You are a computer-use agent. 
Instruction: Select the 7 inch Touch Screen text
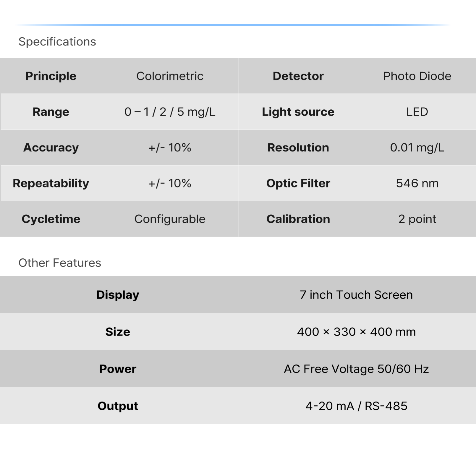(x=356, y=295)
